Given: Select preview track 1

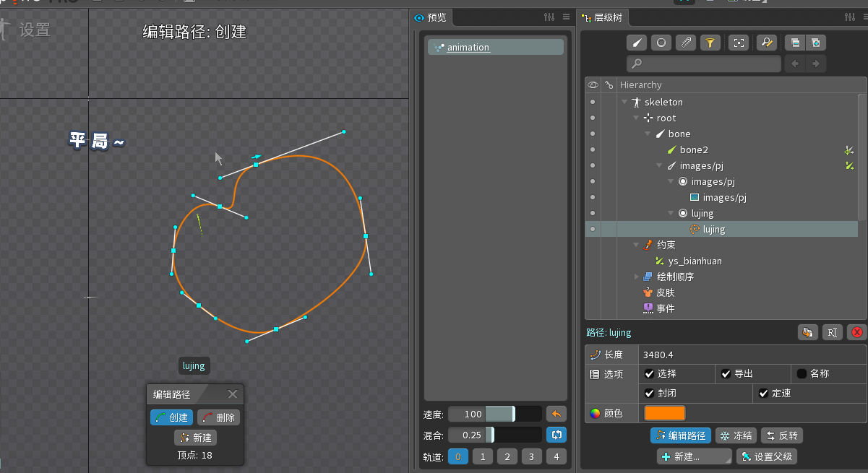Looking at the screenshot, I should (x=483, y=456).
